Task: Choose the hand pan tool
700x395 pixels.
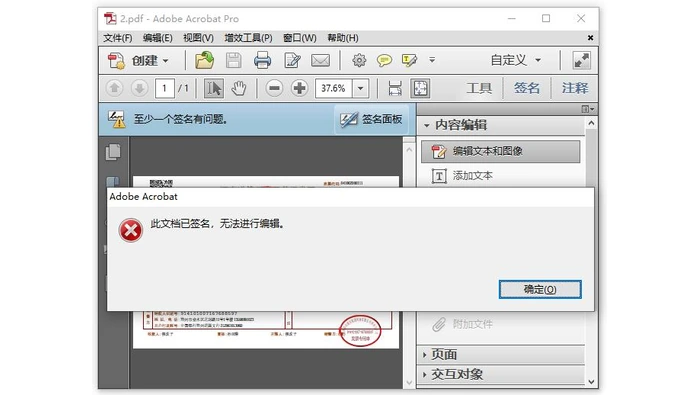Action: point(239,88)
